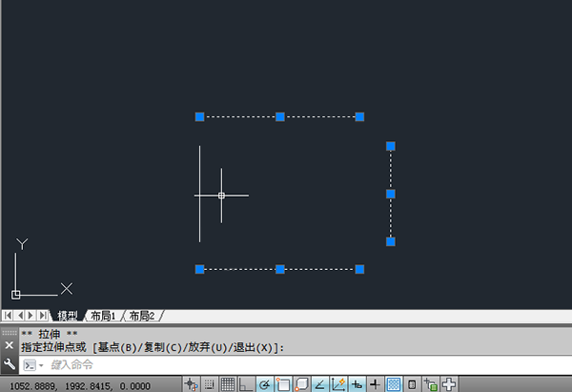Click the Transparency display status icon
Viewport: 572px width, 392px height.
click(394, 384)
